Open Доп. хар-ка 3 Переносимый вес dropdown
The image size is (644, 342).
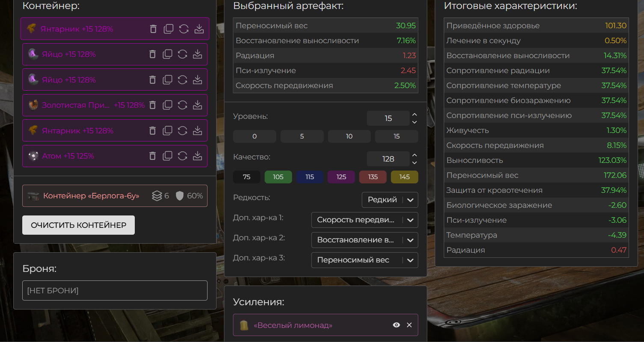pyautogui.click(x=365, y=260)
